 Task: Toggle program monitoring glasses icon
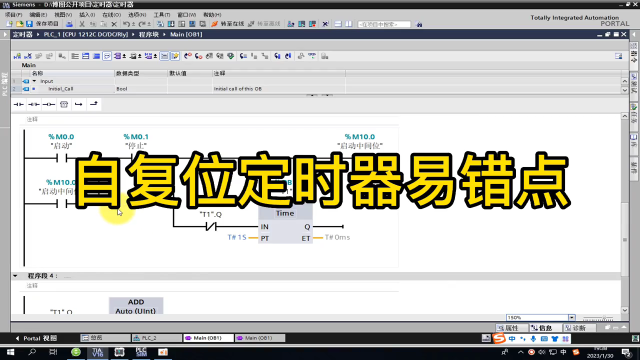click(312, 56)
